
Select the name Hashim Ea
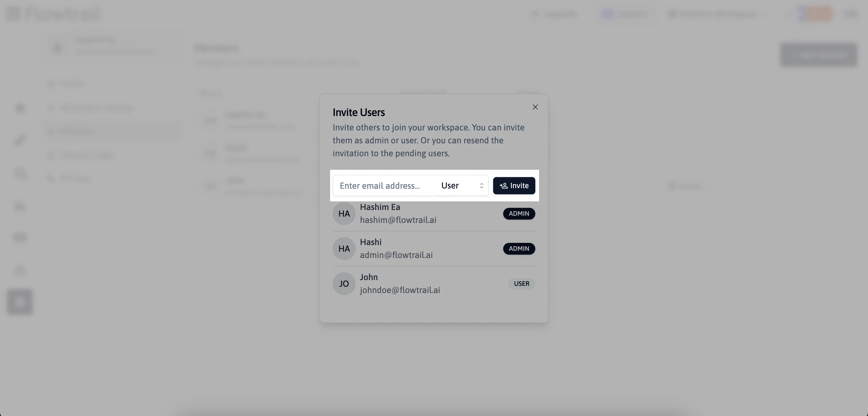tap(380, 207)
